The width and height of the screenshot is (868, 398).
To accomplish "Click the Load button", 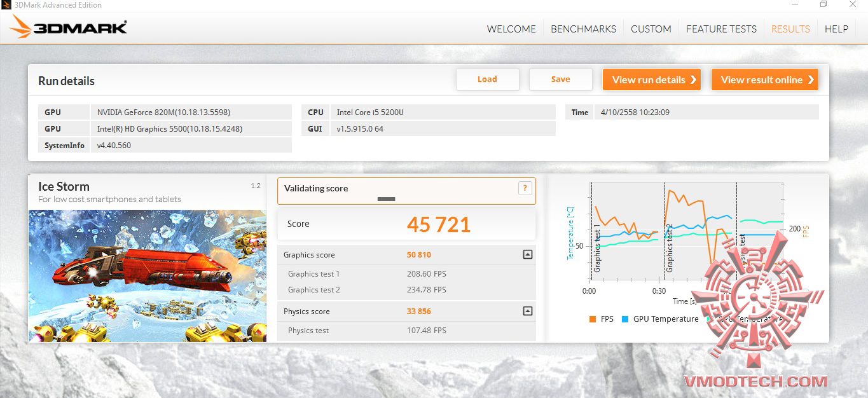I will click(488, 79).
